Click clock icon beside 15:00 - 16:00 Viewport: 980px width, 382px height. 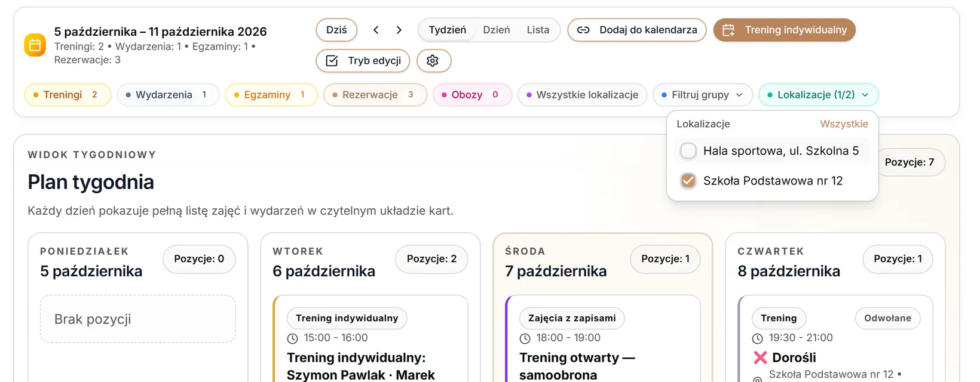click(x=292, y=338)
